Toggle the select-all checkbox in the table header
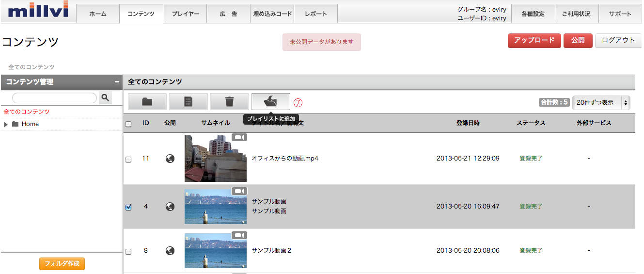The width and height of the screenshot is (644, 274). (128, 124)
